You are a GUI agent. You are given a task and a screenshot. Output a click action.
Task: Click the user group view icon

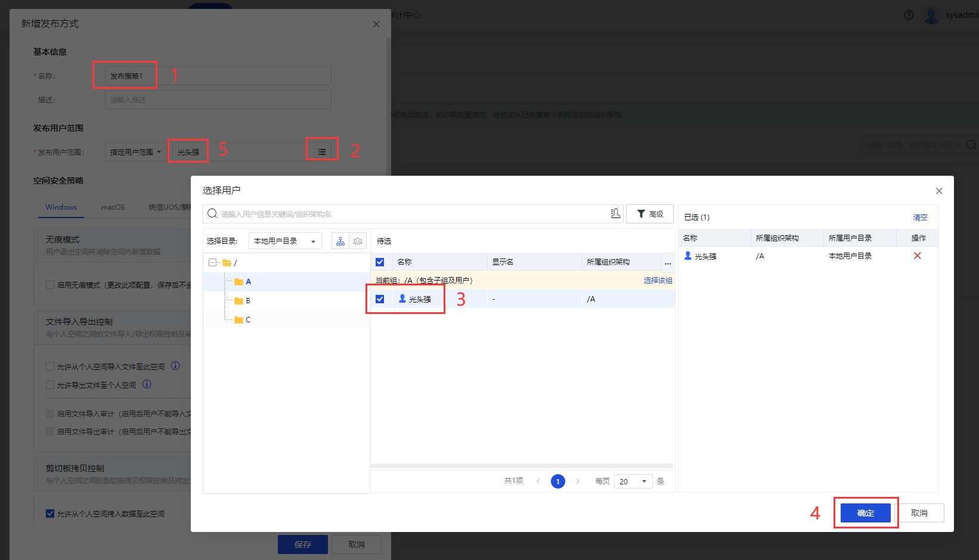coord(358,241)
